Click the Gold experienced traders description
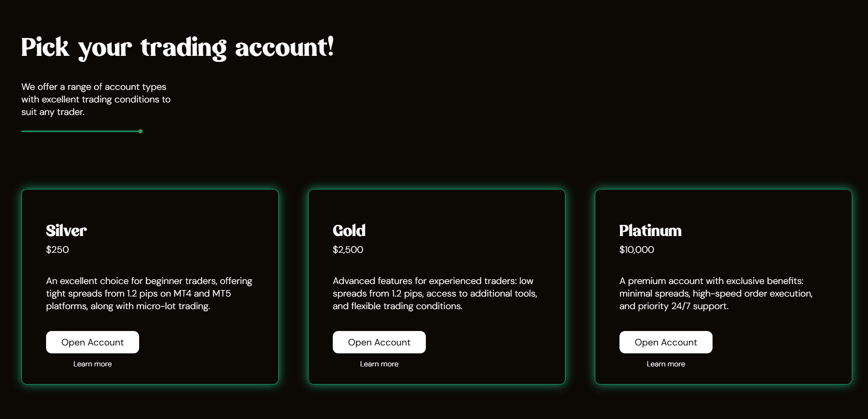The image size is (868, 419). [x=435, y=293]
